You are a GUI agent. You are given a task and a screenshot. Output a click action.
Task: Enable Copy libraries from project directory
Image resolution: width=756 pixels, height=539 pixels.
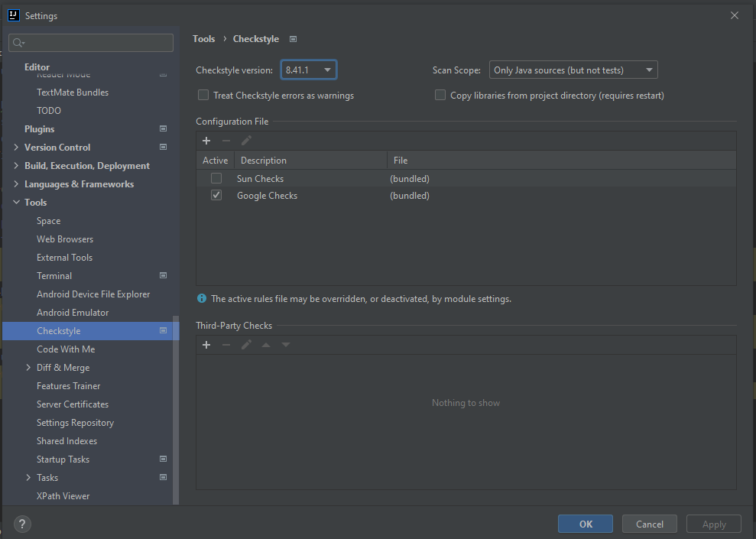click(440, 95)
